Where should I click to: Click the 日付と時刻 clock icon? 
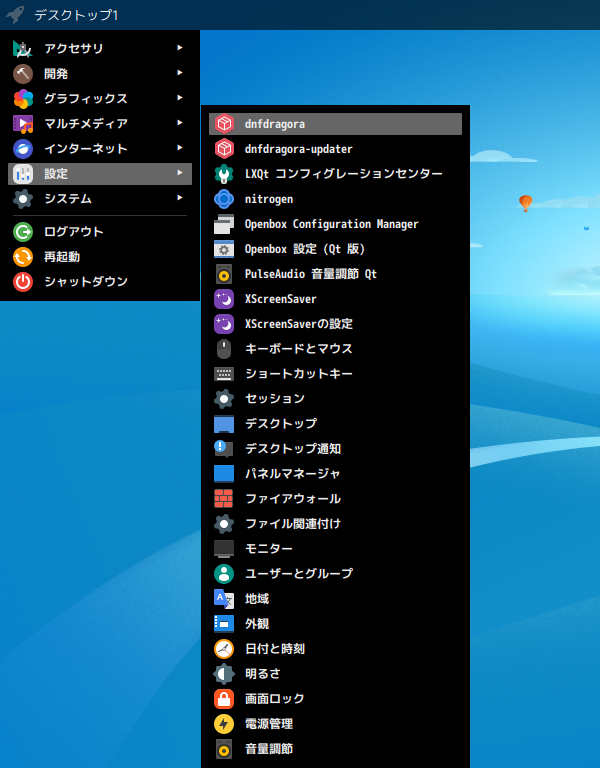(224, 649)
